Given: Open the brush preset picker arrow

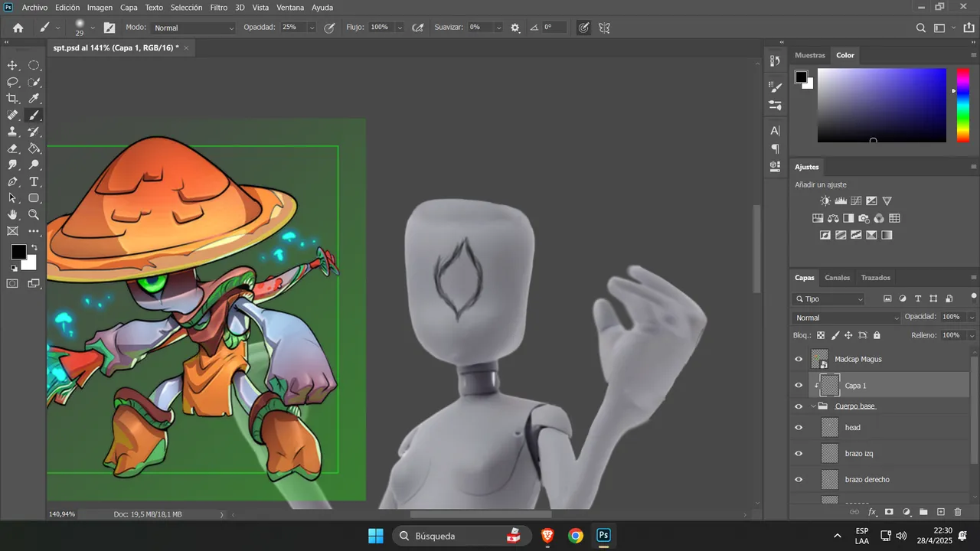Looking at the screenshot, I should 93,28.
